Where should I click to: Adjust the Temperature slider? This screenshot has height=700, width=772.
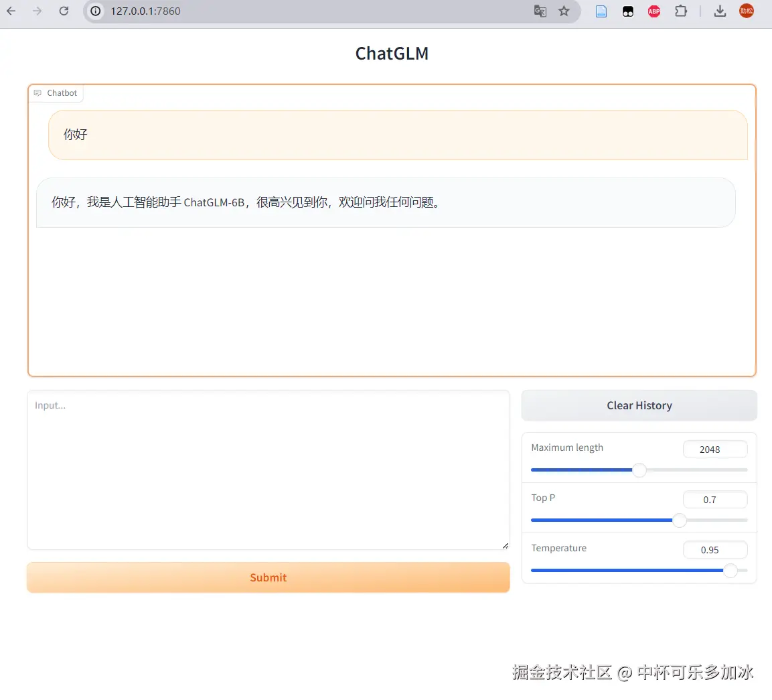639,571
